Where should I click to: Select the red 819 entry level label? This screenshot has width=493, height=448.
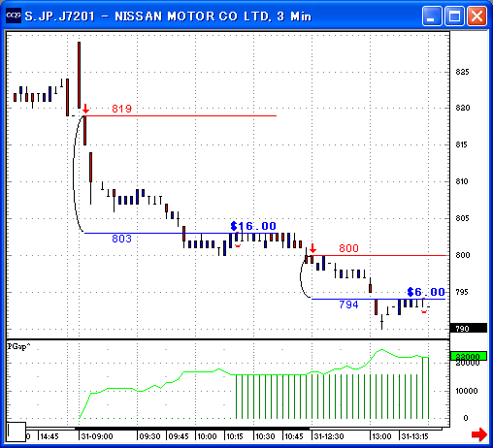[122, 109]
